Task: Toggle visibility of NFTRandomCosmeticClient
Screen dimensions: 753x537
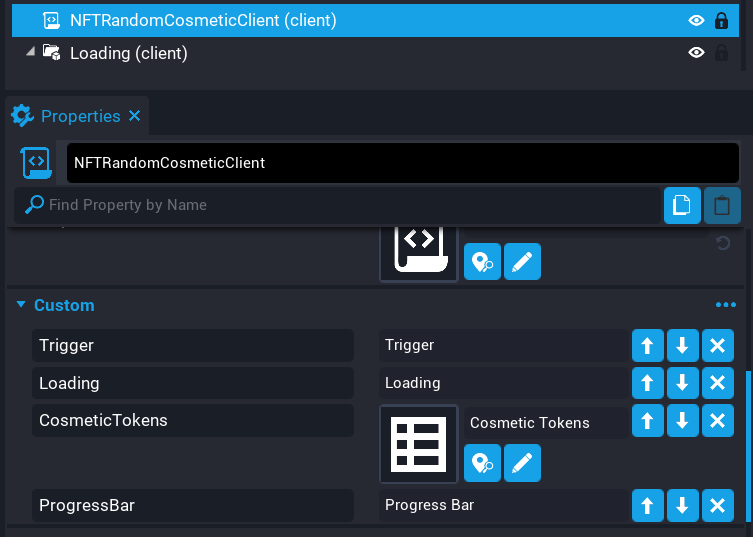Action: click(697, 21)
